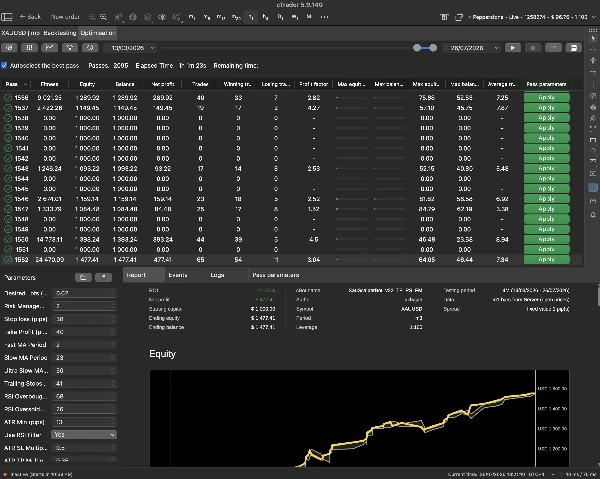The height and width of the screenshot is (479, 600).
Task: Apply parameters for pass 1550
Action: coord(546,239)
